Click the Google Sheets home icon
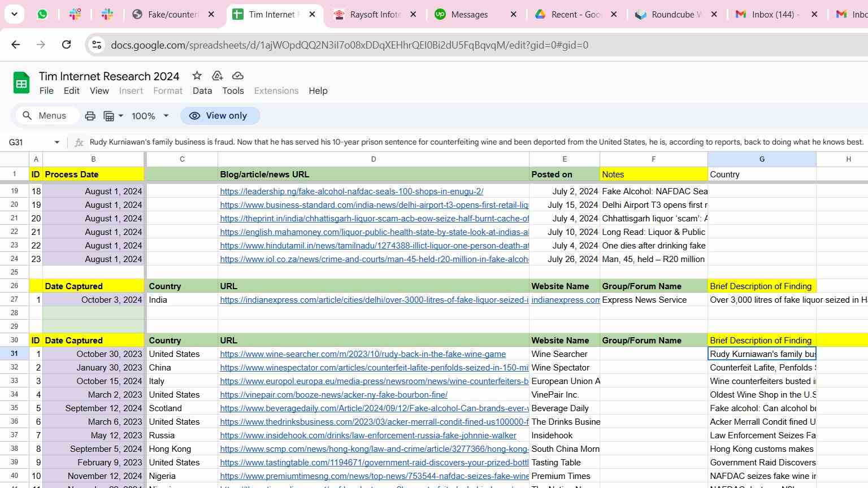The image size is (868, 488). tap(21, 84)
